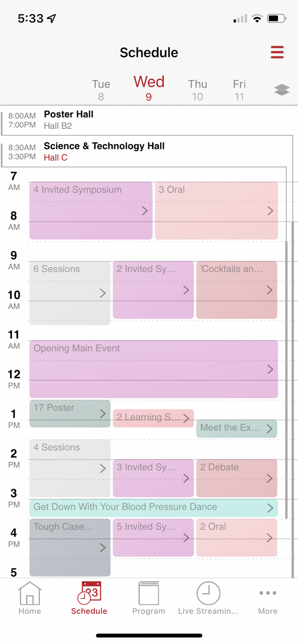Switch to the Thursday 10 tab
The image size is (298, 644).
click(197, 89)
